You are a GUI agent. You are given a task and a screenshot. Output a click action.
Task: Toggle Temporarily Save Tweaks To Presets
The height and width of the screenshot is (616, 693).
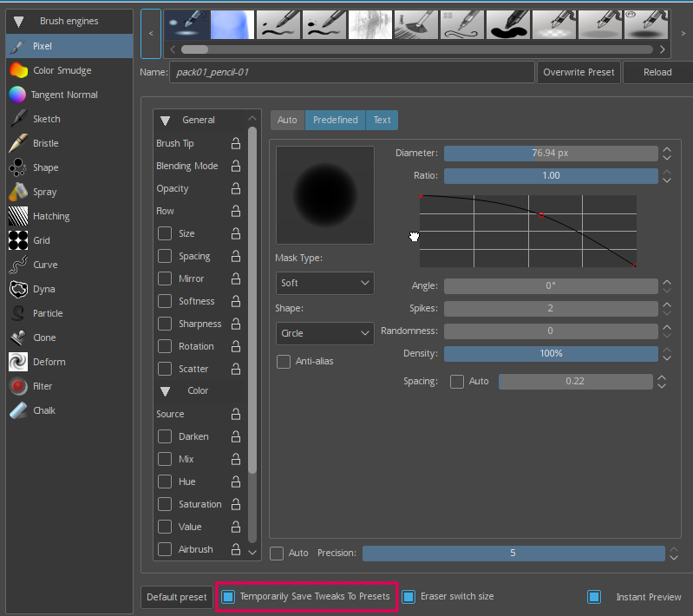point(228,597)
